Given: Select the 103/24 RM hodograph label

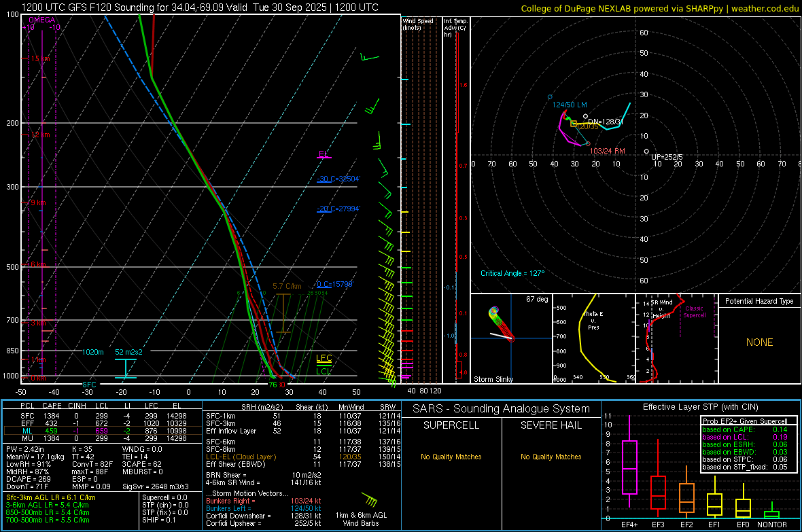Looking at the screenshot, I should [x=607, y=151].
